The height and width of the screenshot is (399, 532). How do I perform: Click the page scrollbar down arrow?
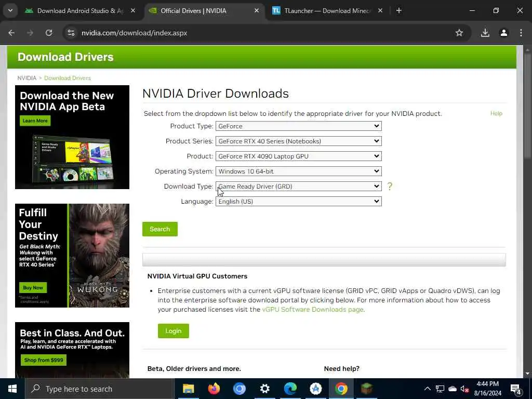pyautogui.click(x=527, y=374)
